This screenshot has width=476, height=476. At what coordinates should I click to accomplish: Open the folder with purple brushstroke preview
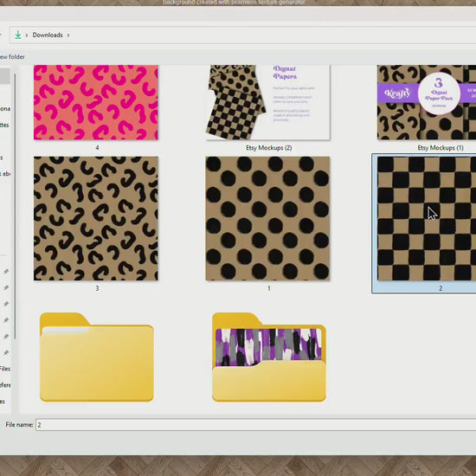point(269,357)
